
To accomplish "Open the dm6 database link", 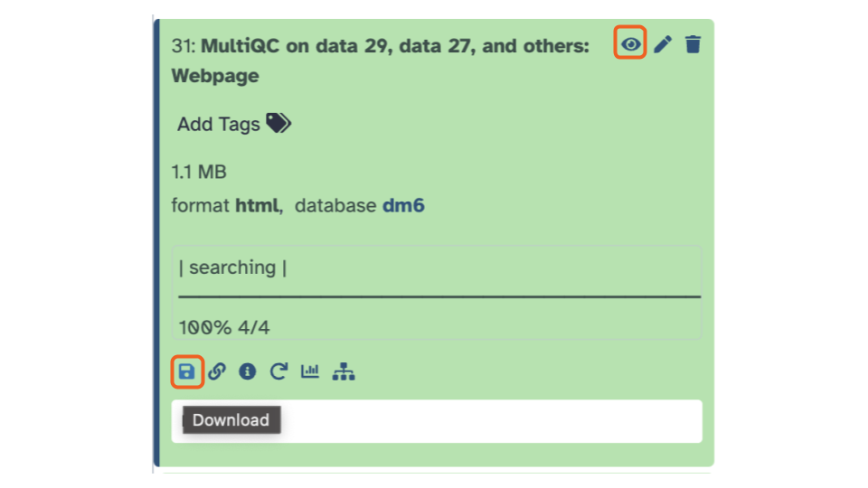I will tap(403, 205).
